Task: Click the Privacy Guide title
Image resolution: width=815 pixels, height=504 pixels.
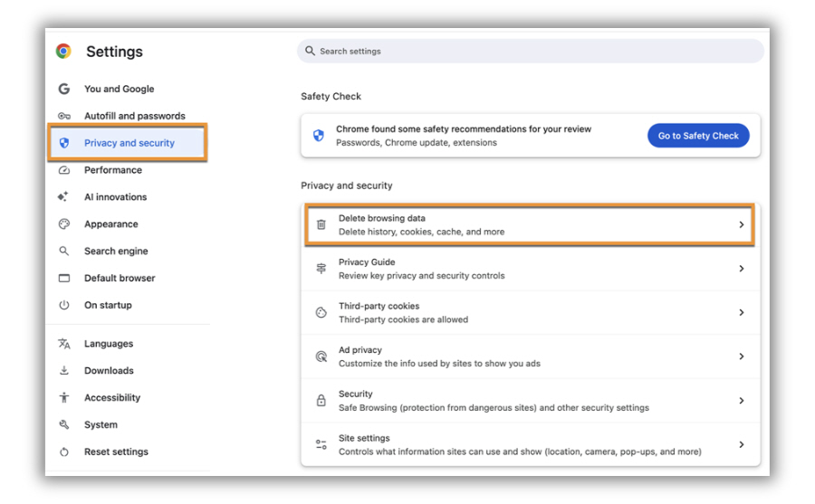Action: 367,262
